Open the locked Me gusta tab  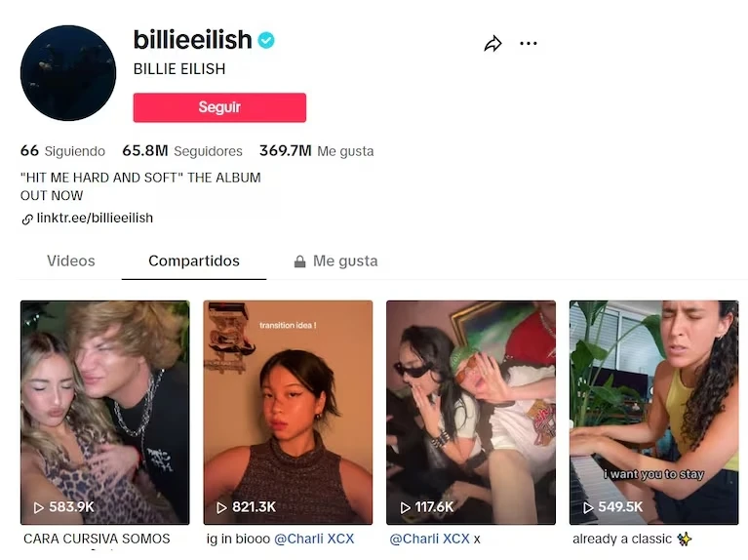(x=335, y=260)
